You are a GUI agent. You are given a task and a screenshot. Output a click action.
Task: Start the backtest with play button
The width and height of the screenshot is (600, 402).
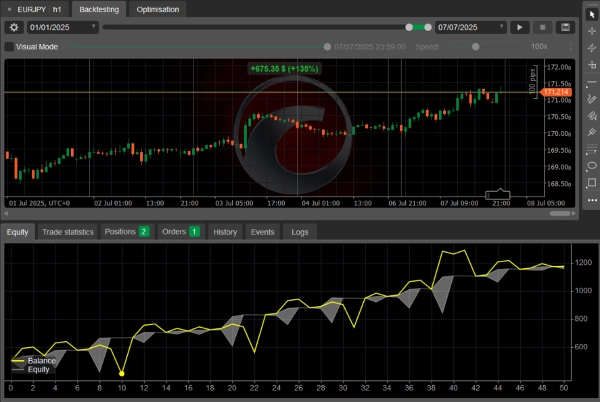(x=520, y=27)
